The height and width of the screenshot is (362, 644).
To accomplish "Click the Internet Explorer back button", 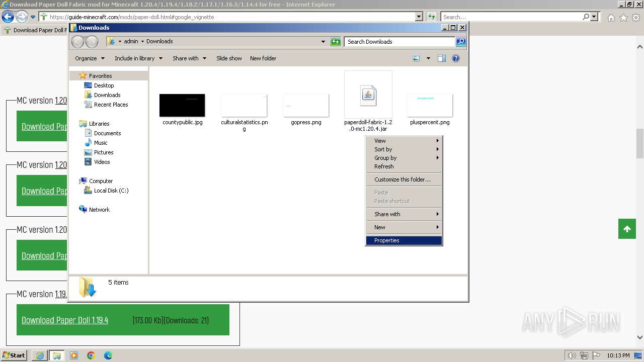I will coord(8,17).
